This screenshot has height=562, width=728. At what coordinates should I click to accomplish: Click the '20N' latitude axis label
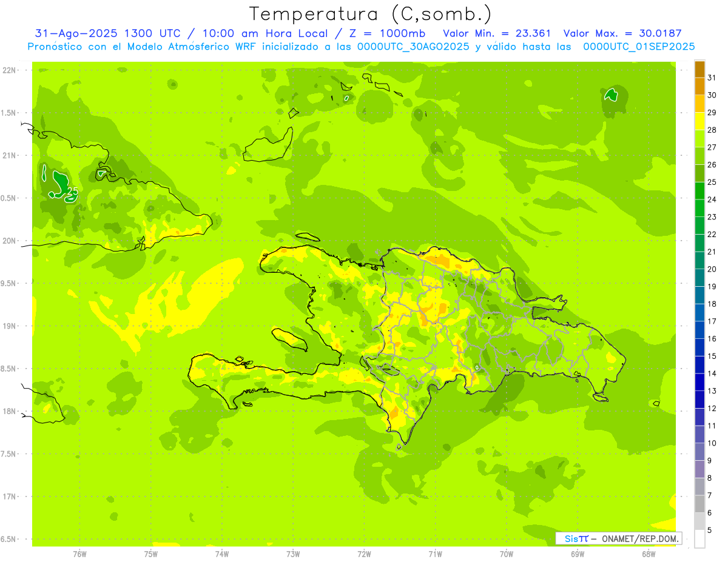pos(8,241)
